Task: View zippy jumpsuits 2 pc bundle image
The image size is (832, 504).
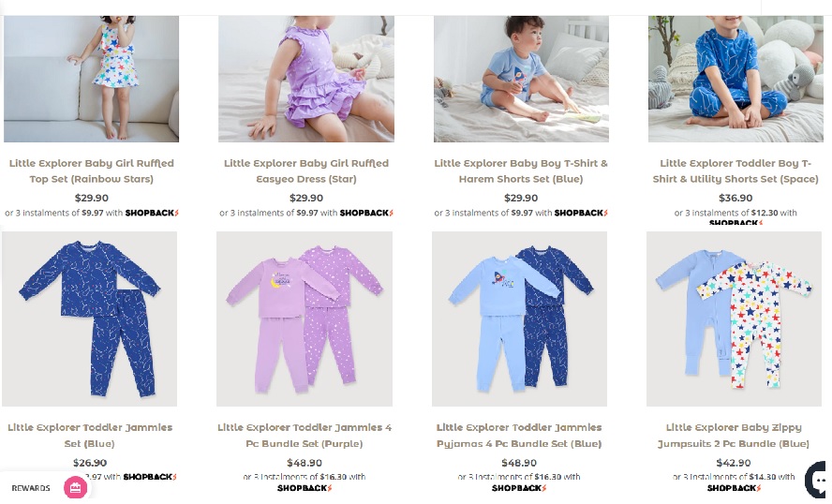Action: [x=734, y=319]
